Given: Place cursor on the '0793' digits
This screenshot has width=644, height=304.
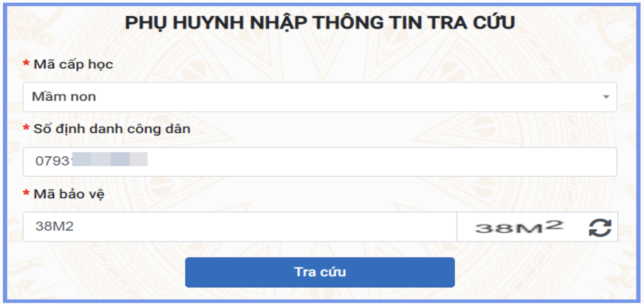Looking at the screenshot, I should coord(52,161).
